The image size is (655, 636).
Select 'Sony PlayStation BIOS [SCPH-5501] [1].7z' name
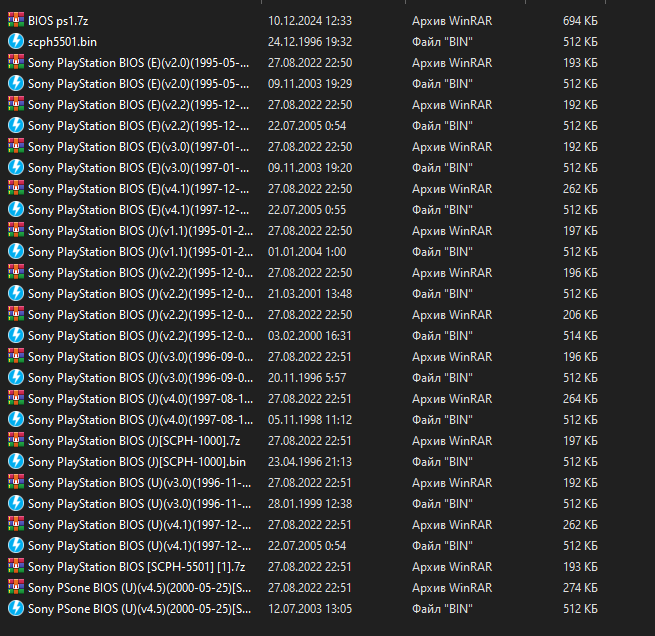(137, 567)
